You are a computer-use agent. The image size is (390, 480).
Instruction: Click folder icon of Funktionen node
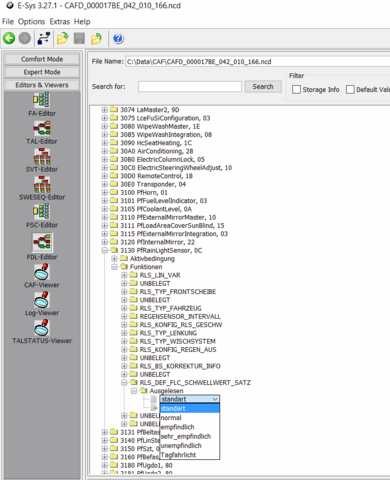124,267
